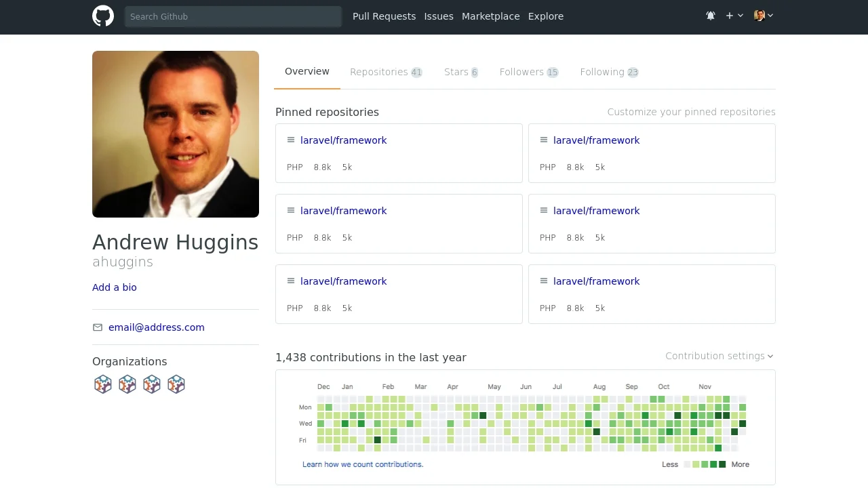Viewport: 868px width, 488px height.
Task: Expand the Contribution settings dropdown
Action: pos(719,356)
